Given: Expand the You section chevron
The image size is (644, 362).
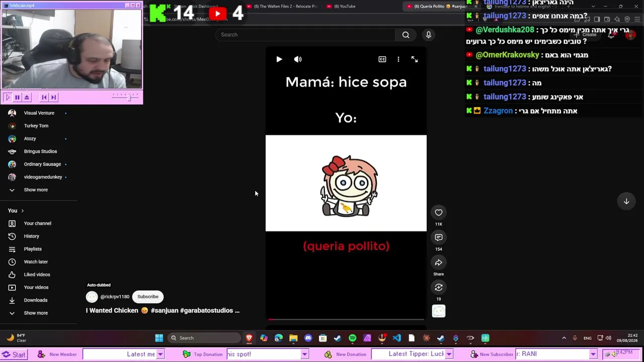Looking at the screenshot, I should point(22,211).
